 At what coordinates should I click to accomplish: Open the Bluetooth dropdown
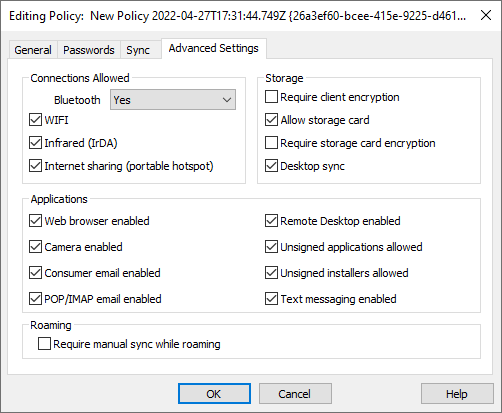coord(173,100)
